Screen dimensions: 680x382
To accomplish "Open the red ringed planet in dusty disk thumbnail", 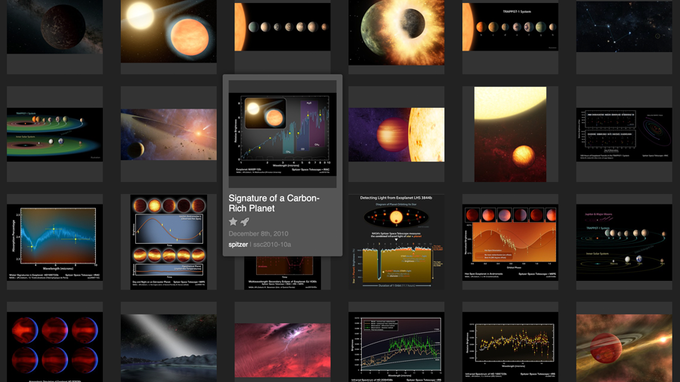I will tap(624, 348).
